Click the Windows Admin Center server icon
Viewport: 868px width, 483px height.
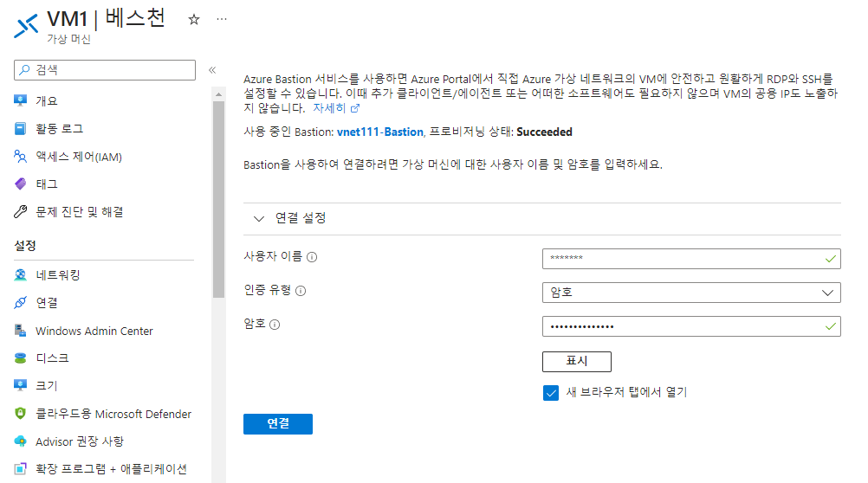21,331
